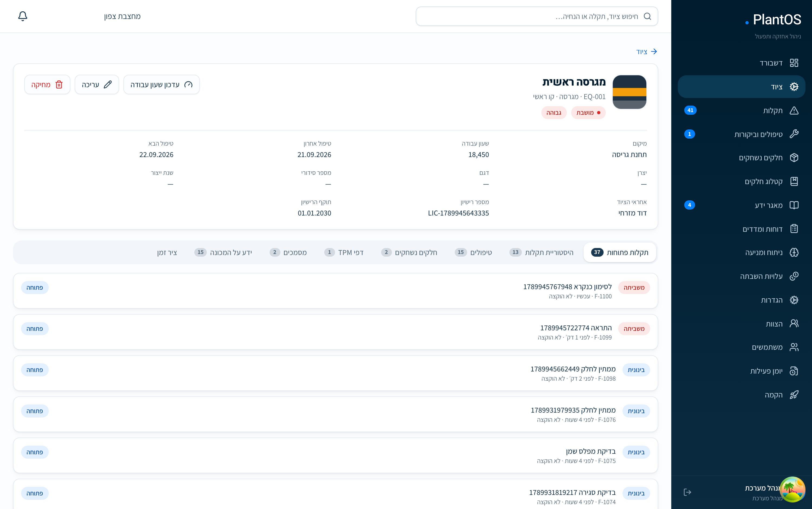Switch to תקלות פתוחות tab
Image resolution: width=812 pixels, height=509 pixels.
[620, 253]
